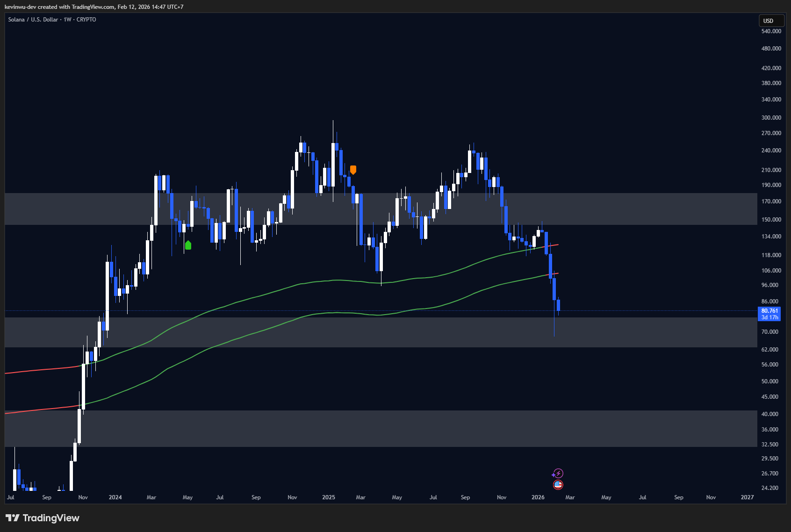The width and height of the screenshot is (791, 532).
Task: Click the purple lightning event icon
Action: point(558,474)
